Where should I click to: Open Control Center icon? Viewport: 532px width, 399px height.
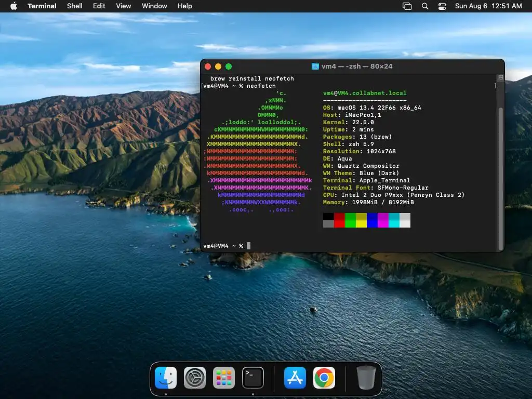point(442,6)
